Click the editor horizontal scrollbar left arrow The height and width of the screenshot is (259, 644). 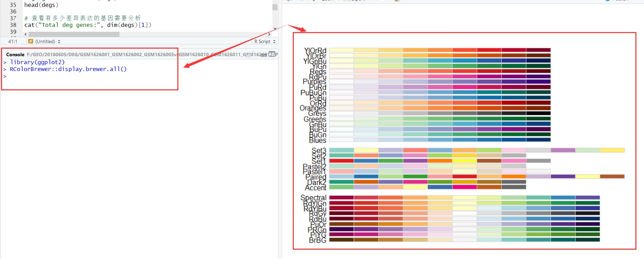pyautogui.click(x=25, y=34)
